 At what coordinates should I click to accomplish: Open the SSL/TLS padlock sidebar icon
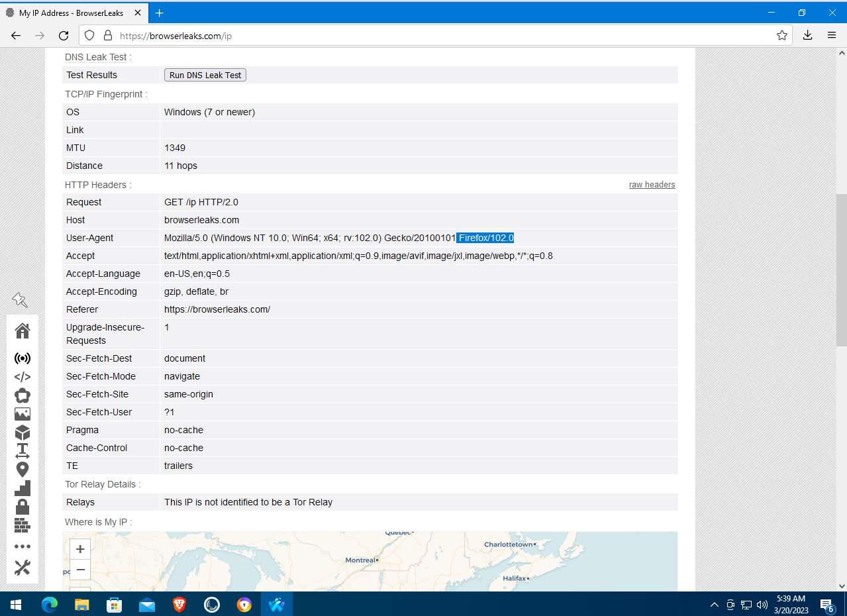point(23,507)
